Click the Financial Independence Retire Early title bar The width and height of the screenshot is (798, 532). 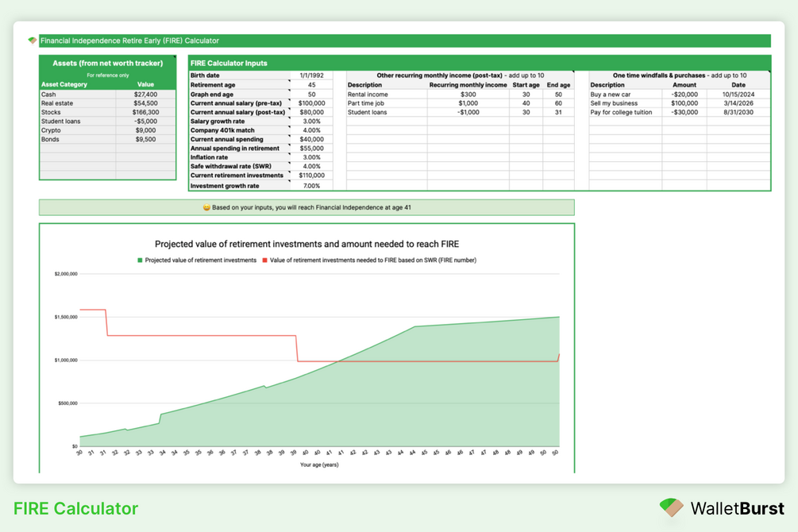click(405, 40)
